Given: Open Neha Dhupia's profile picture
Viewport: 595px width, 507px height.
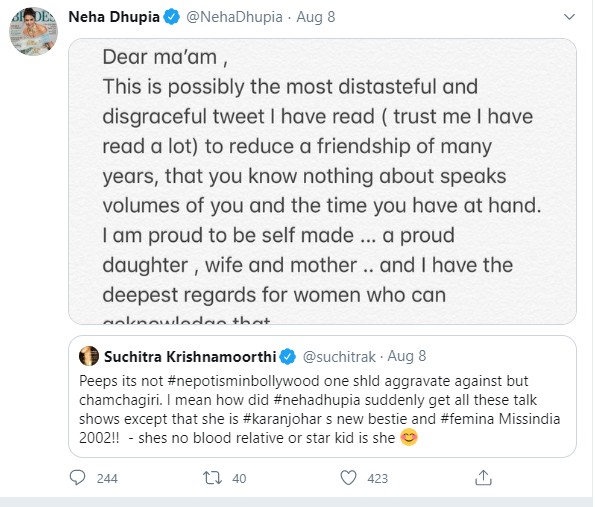Looking at the screenshot, I should 33,31.
